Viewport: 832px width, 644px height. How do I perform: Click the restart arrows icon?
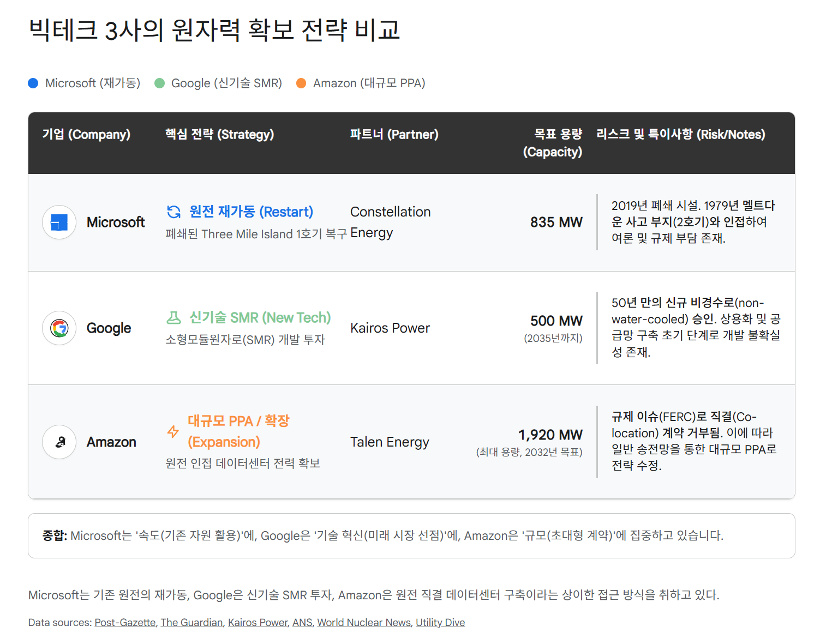click(x=173, y=212)
